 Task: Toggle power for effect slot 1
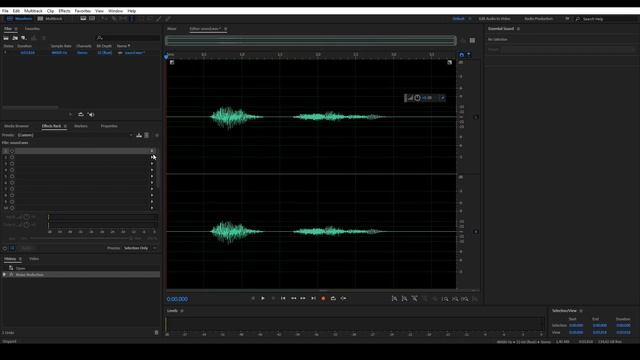click(12, 151)
